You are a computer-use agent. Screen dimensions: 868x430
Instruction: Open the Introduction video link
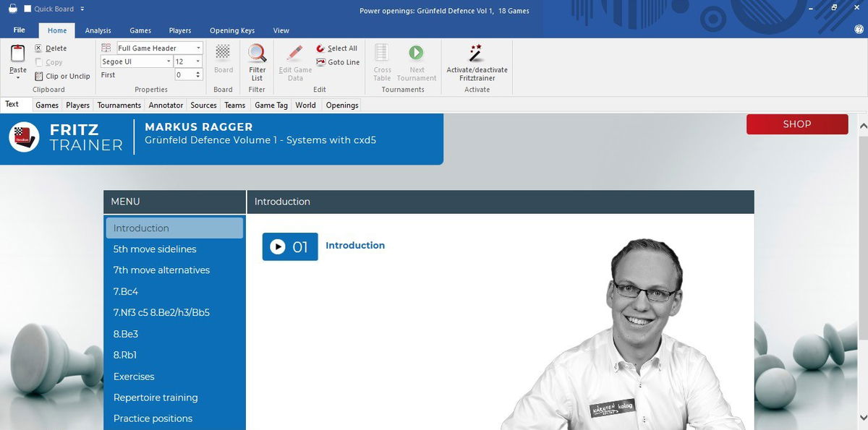tap(355, 246)
